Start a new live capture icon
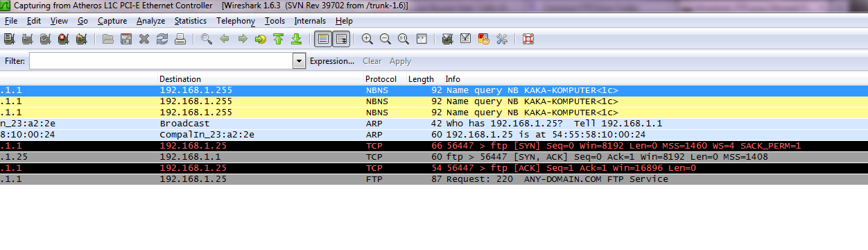Screen dimensions: 868x250 tap(45, 39)
